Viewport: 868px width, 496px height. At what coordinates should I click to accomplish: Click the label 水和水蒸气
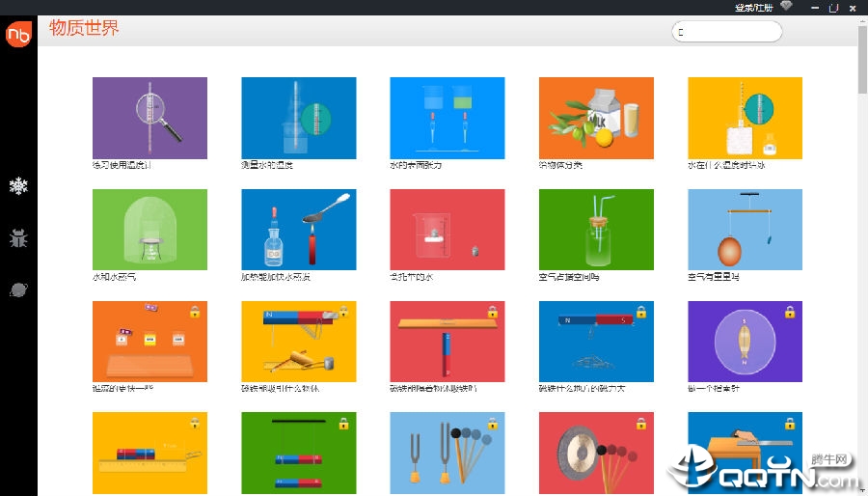point(114,276)
